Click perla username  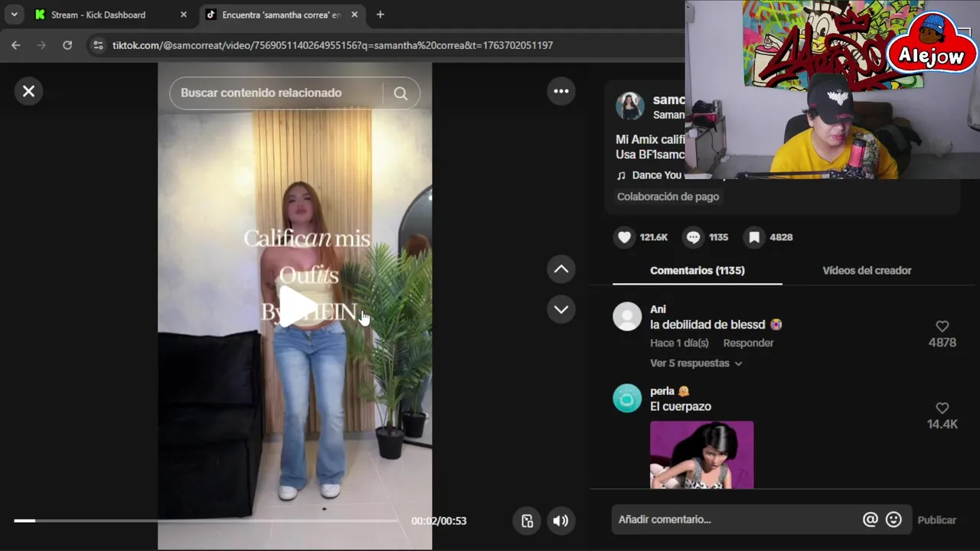click(x=662, y=391)
